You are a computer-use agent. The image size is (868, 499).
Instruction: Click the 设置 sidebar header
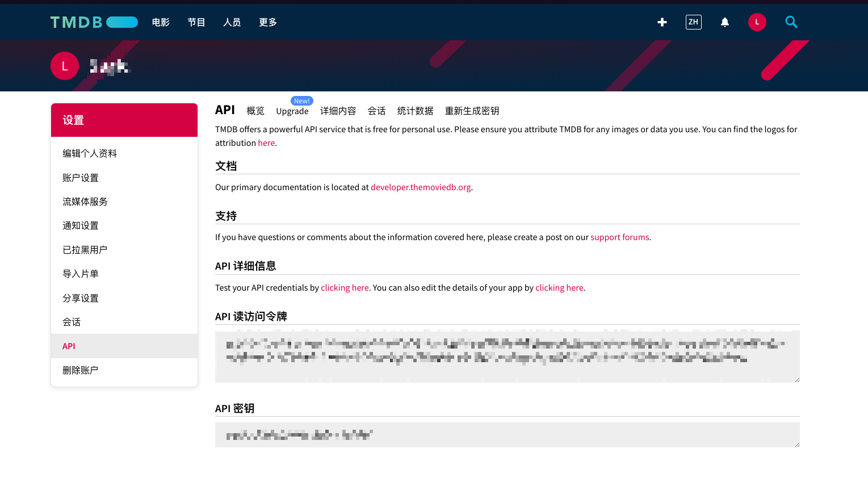pyautogui.click(x=124, y=120)
